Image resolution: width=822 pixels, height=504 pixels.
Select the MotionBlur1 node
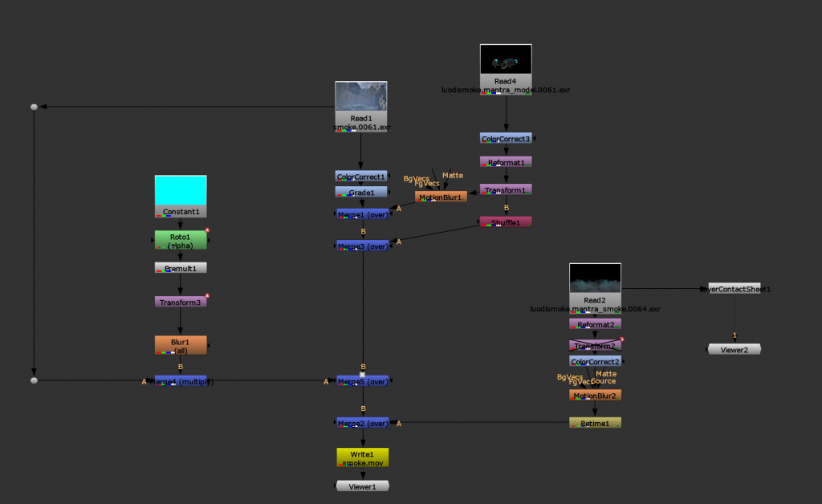441,197
